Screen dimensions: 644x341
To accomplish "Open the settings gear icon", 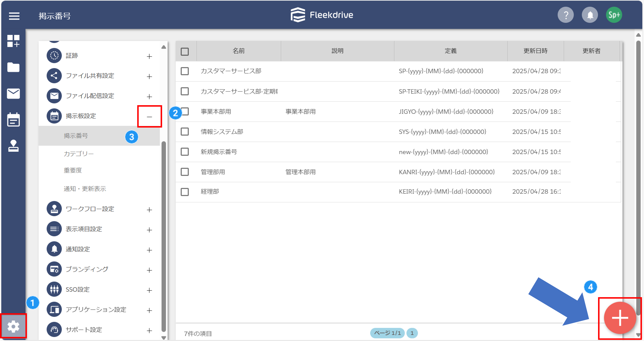I will click(13, 327).
